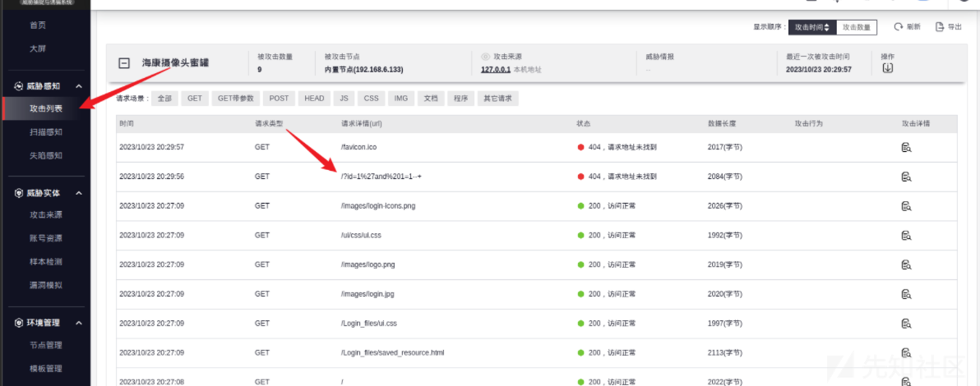This screenshot has height=386, width=980.
Task: Click the 刷新 refresh icon
Action: coord(899,27)
